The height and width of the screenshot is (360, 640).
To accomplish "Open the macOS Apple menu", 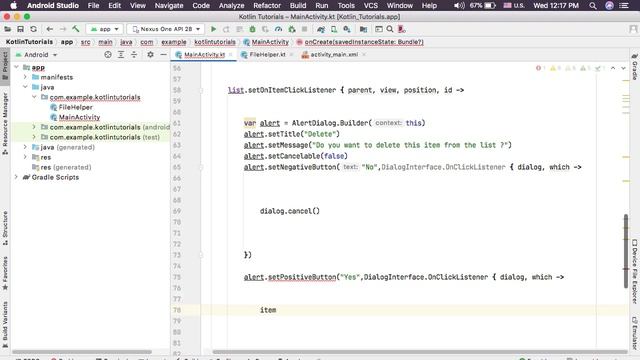I will [13, 6].
